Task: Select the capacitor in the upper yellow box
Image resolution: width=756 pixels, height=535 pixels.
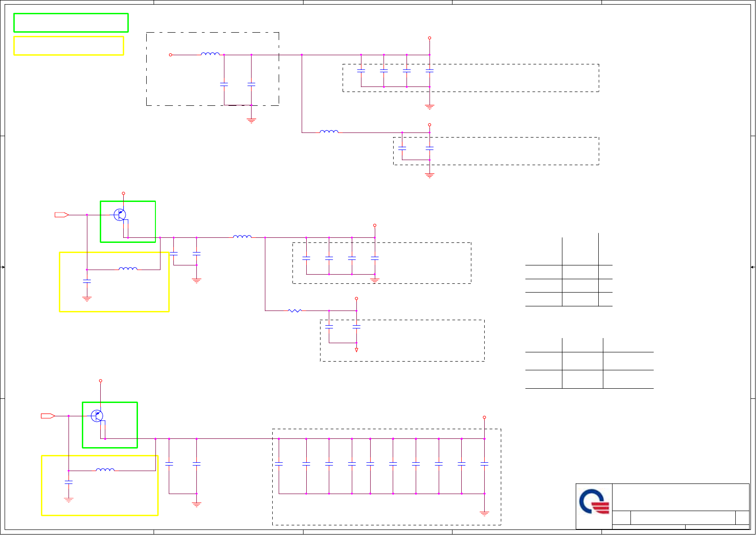Action: 87,281
